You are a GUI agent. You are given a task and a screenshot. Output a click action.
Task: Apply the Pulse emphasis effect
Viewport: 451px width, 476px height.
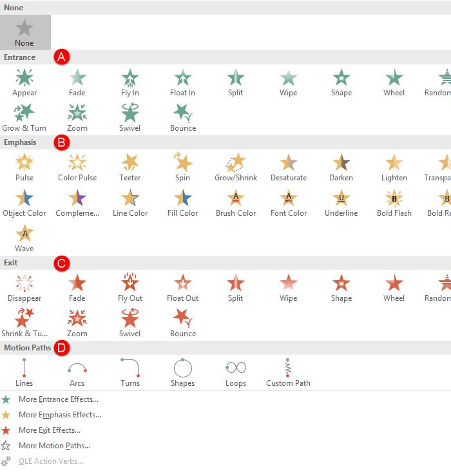24,167
